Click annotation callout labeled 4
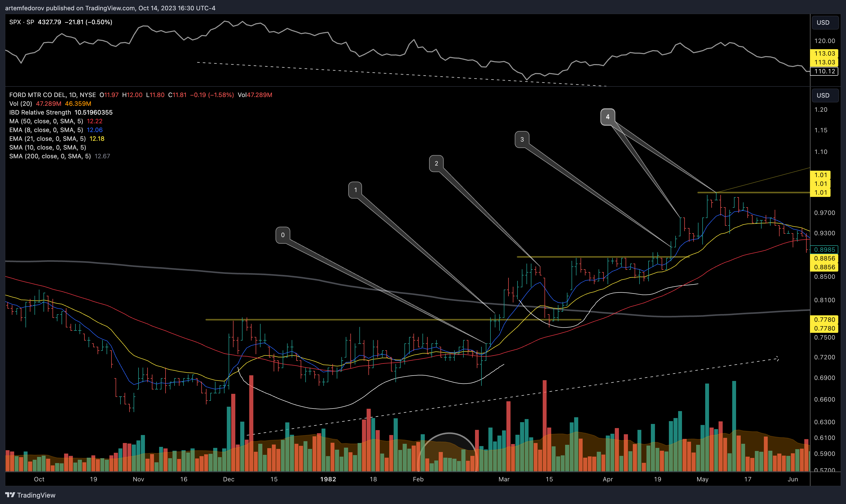 click(608, 117)
